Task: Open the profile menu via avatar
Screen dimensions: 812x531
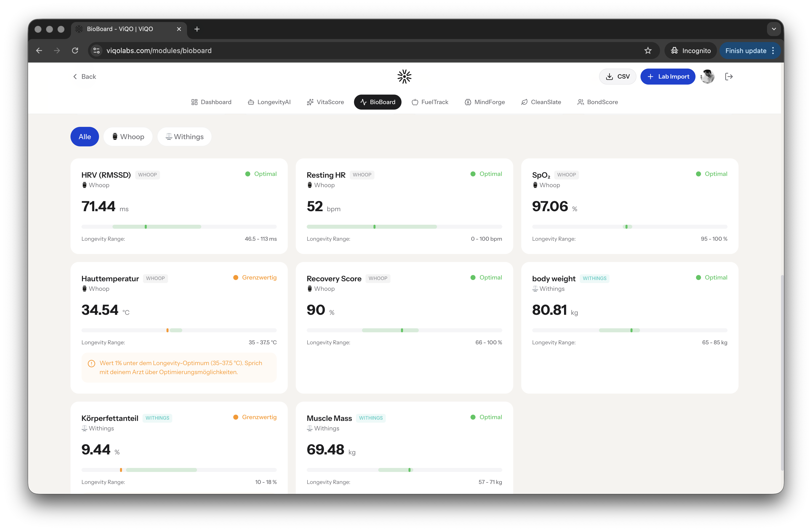Action: click(x=707, y=77)
